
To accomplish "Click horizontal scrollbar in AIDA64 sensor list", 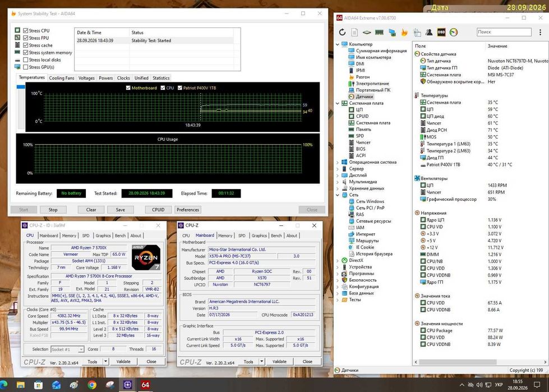I will (x=457, y=362).
